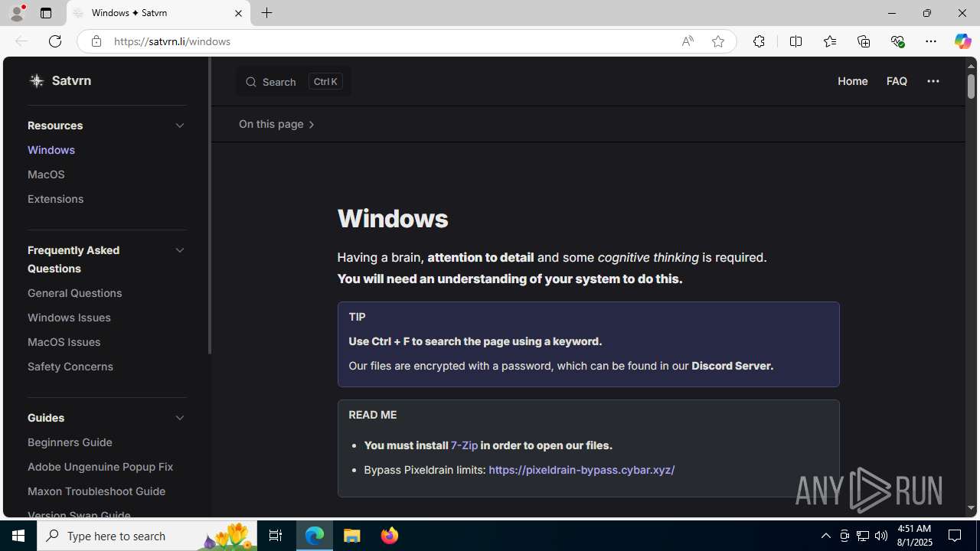Open the Home nav link
Screen dimensions: 980x551
pos(852,81)
